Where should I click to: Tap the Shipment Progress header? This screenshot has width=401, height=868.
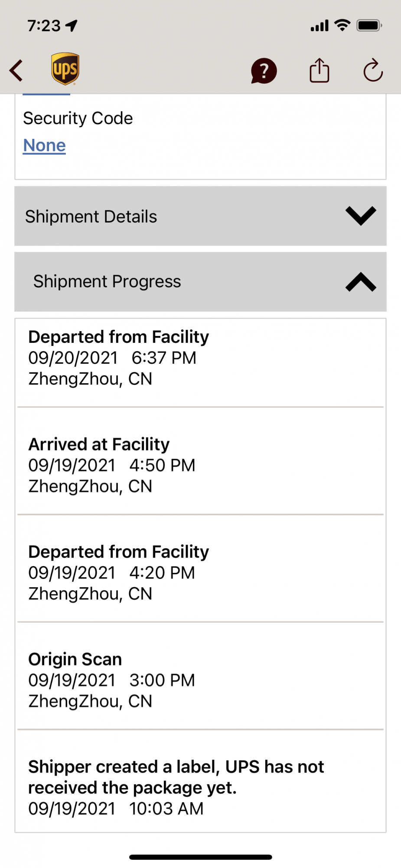point(107,282)
